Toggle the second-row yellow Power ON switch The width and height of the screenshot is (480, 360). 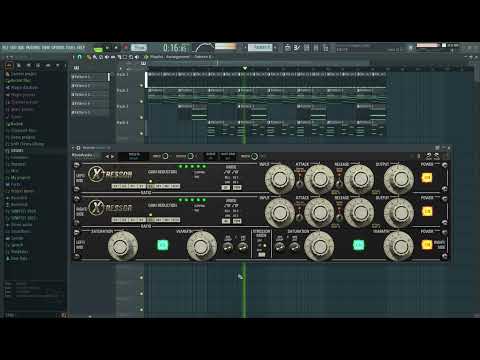pos(427,211)
